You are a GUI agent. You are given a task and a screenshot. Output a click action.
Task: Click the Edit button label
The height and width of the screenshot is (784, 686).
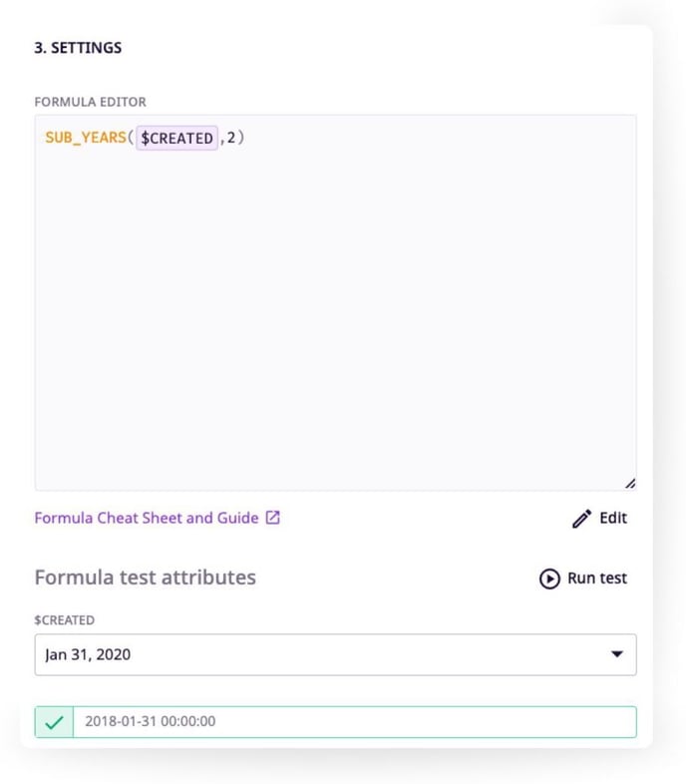click(x=613, y=519)
